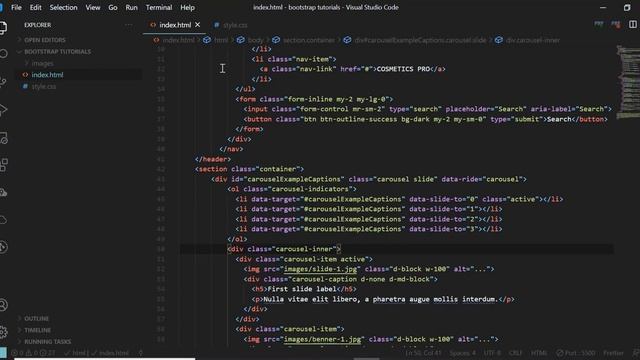Click the HTML language mode indicator
Image resolution: width=640 pixels, height=360 pixels.
[539, 353]
